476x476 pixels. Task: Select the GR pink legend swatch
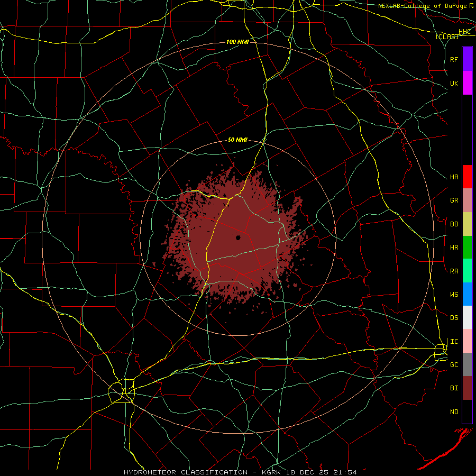467,200
